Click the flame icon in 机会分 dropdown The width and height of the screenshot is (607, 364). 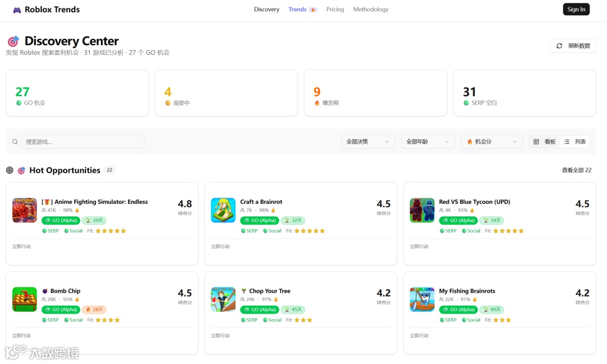[x=469, y=142]
